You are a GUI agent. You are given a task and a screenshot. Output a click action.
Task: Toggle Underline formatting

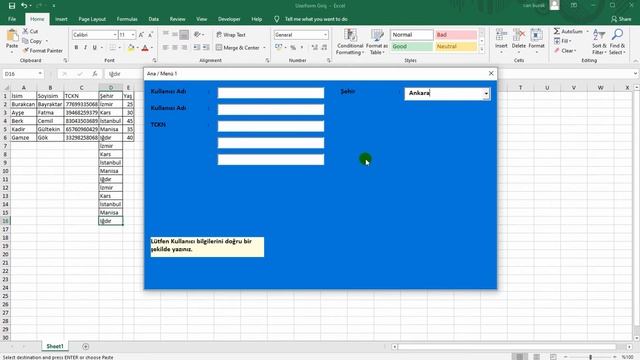(x=95, y=48)
